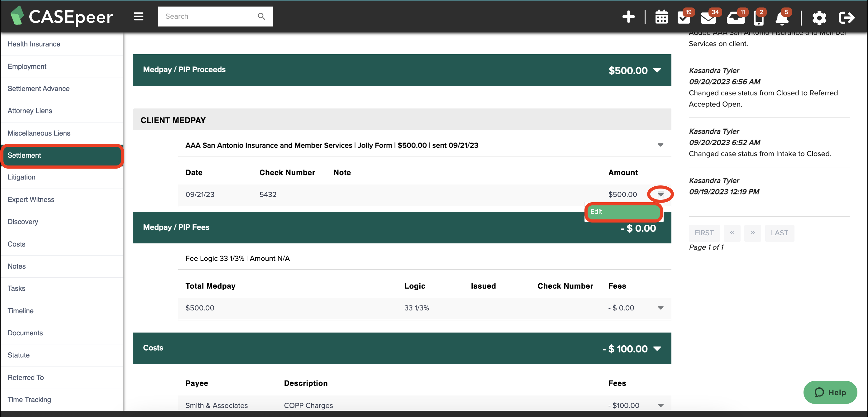The height and width of the screenshot is (417, 868).
Task: Open Discovery in sidebar
Action: (x=62, y=222)
